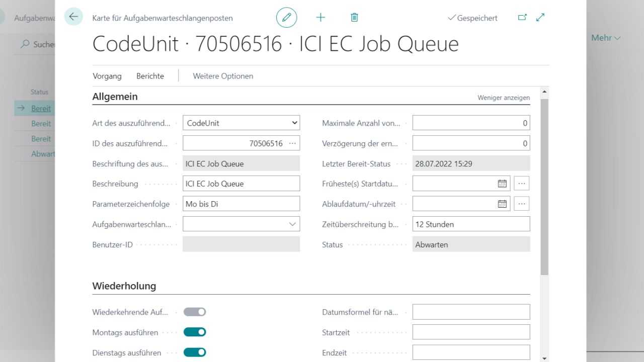Disable the Montags ausführen toggle
The width and height of the screenshot is (644, 362).
pos(195,332)
